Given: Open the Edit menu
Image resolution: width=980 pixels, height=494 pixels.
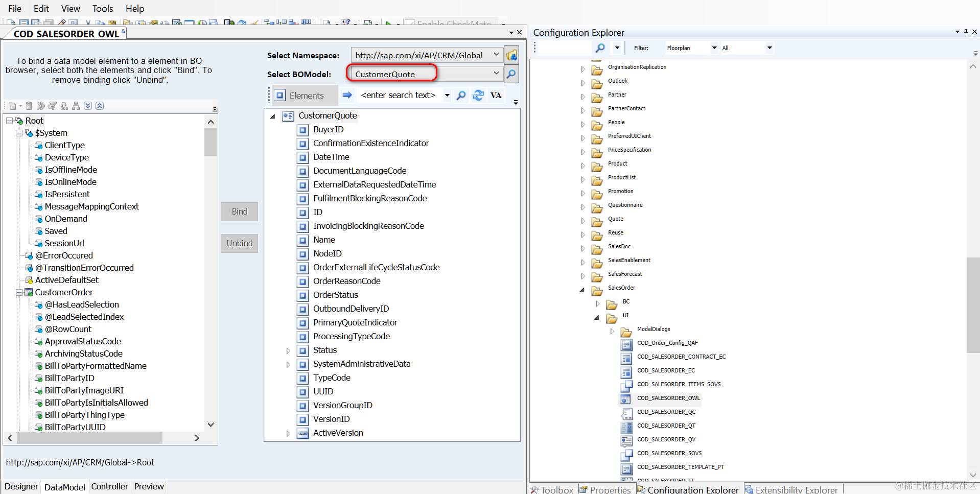Looking at the screenshot, I should pos(41,9).
